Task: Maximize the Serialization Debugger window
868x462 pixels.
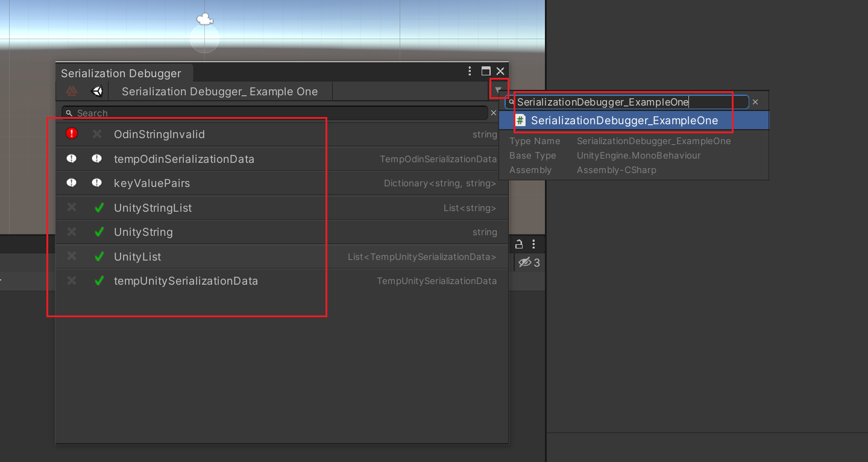Action: pos(486,71)
